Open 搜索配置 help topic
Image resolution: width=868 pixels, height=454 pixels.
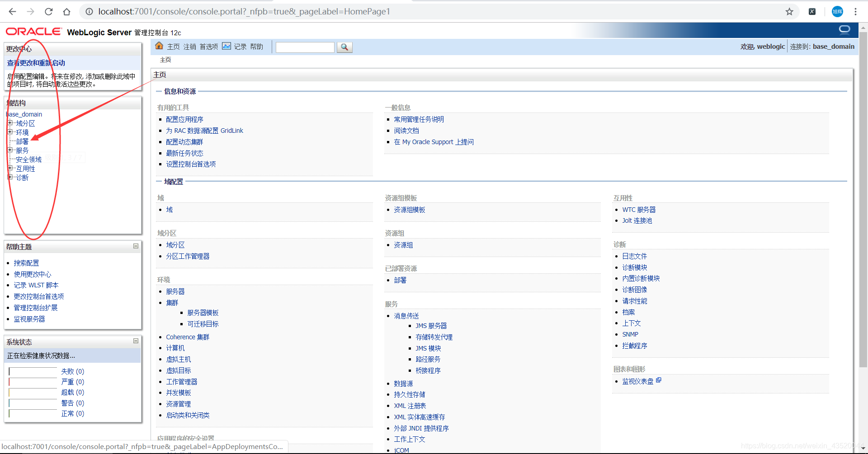tap(26, 263)
